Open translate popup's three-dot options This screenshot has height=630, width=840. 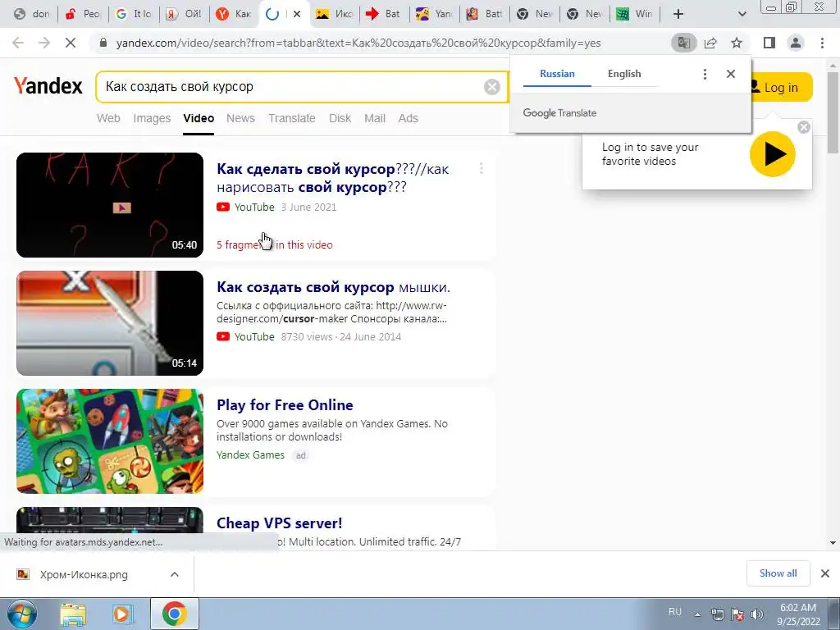[705, 74]
